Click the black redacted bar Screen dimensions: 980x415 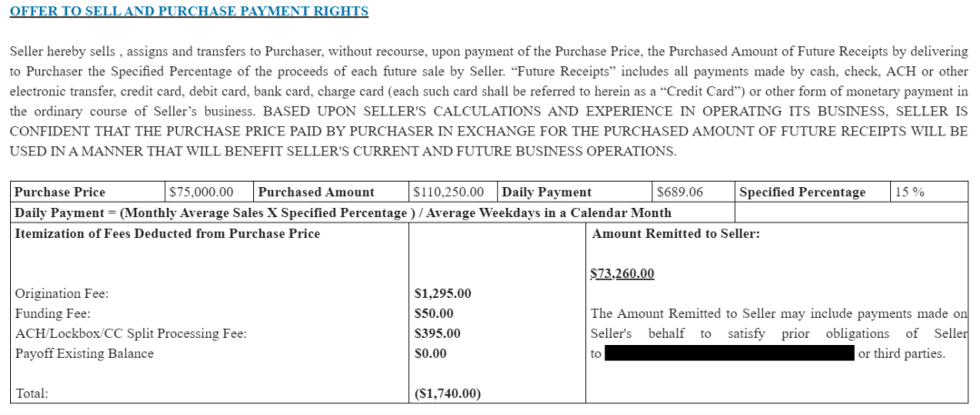point(730,353)
